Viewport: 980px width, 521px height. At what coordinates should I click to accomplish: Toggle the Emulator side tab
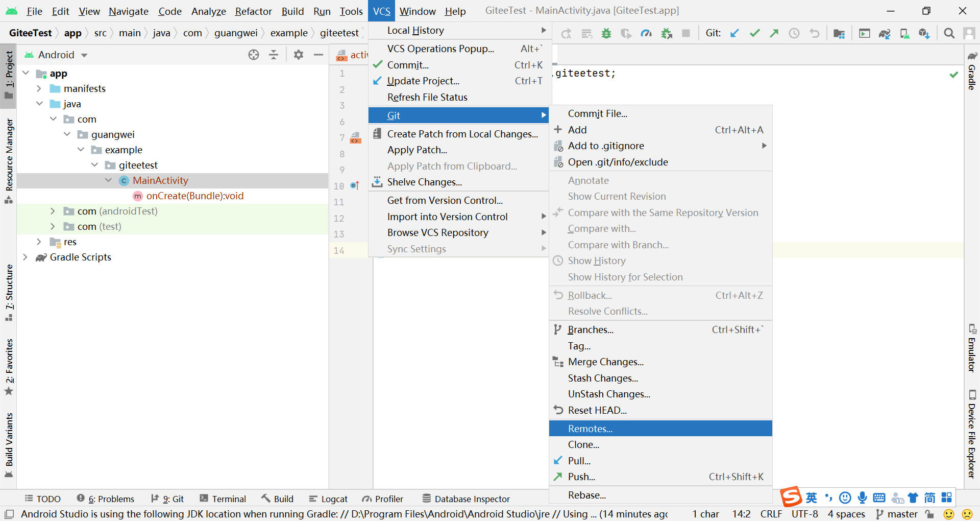pyautogui.click(x=972, y=348)
